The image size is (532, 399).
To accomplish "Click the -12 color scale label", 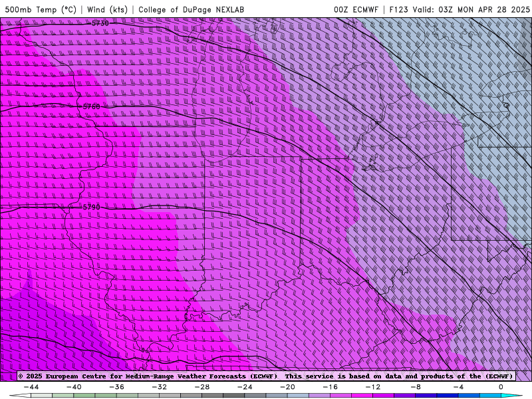I will pyautogui.click(x=373, y=387).
